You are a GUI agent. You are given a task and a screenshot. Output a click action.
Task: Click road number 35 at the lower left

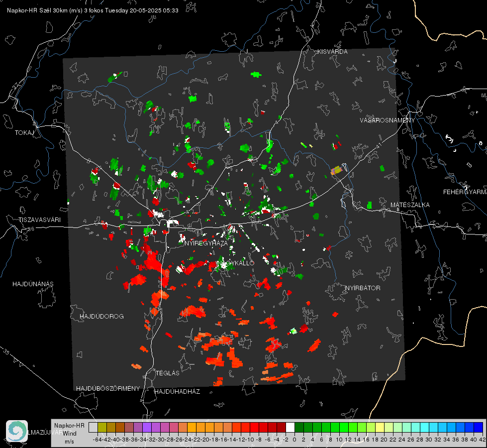(x=6, y=352)
